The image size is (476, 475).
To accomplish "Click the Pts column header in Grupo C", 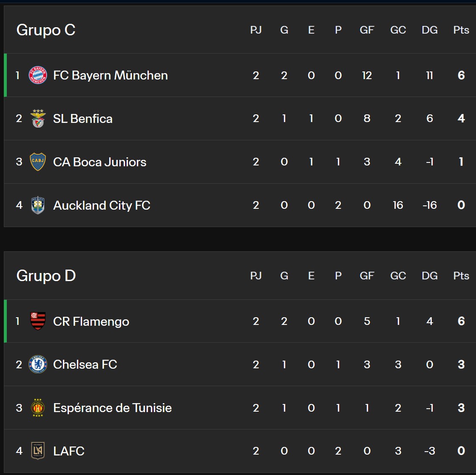I will (461, 30).
